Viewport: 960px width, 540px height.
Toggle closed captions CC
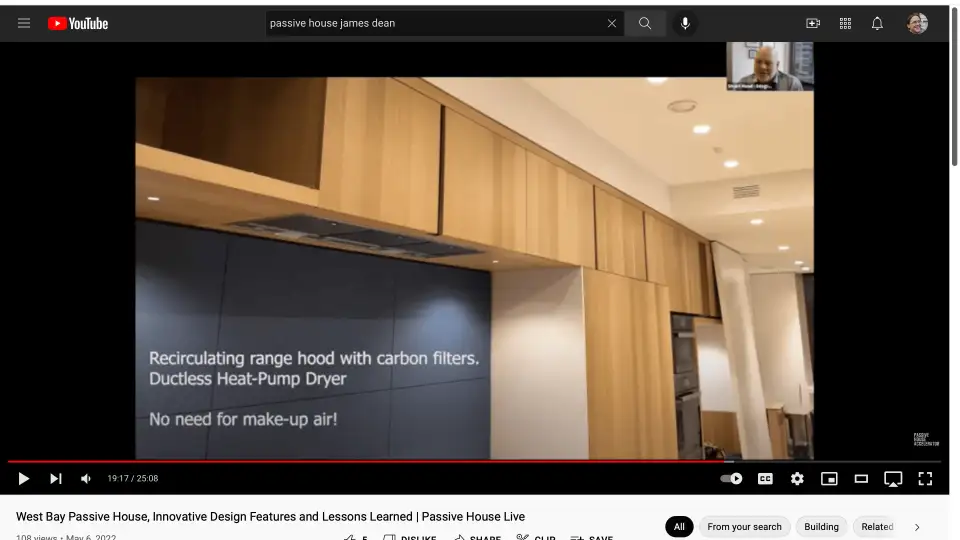[765, 479]
